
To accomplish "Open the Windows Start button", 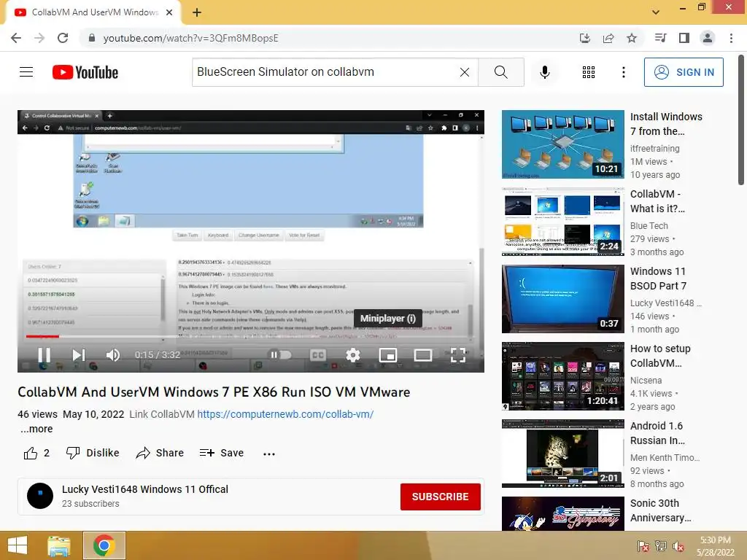I will click(18, 545).
